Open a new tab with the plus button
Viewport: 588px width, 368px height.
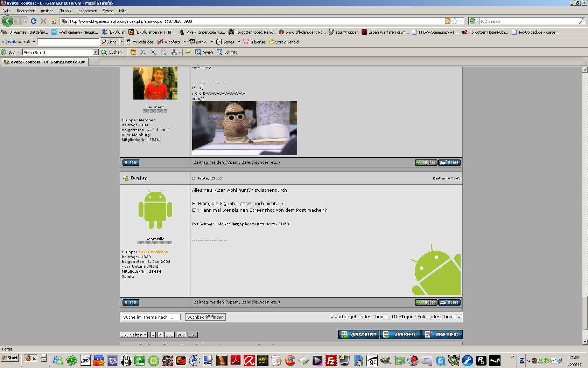click(94, 62)
